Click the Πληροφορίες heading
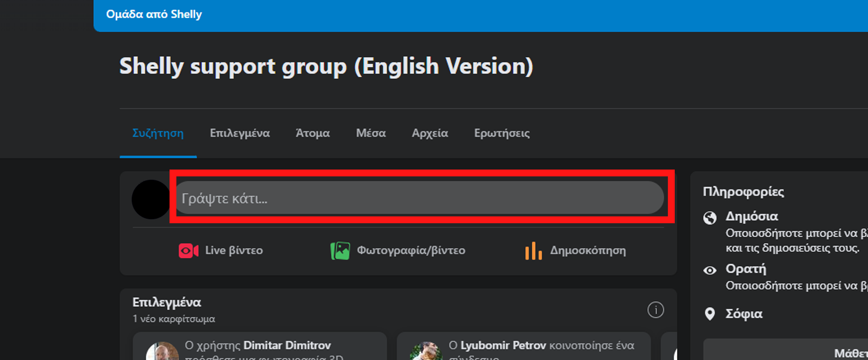The width and height of the screenshot is (868, 360). [x=744, y=192]
